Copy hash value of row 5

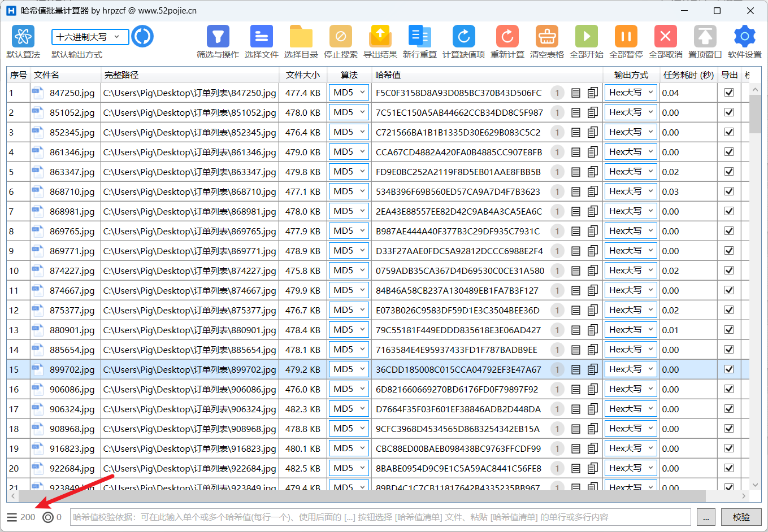click(592, 172)
